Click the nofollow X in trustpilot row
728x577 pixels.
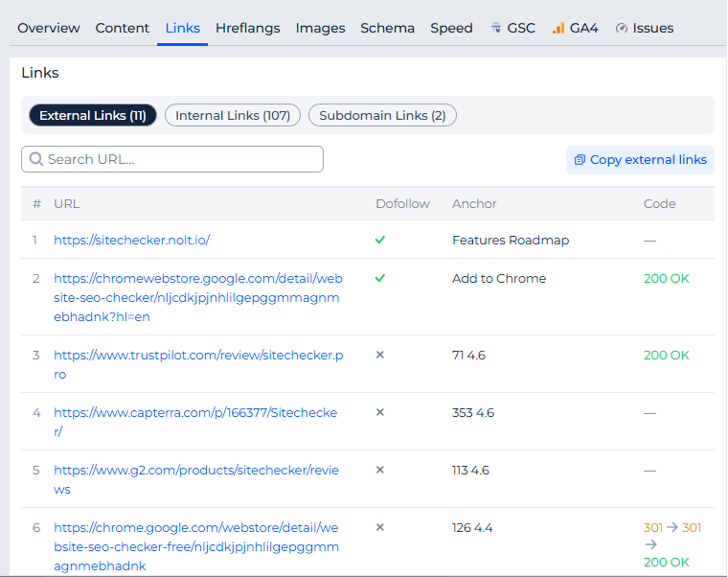(x=379, y=355)
